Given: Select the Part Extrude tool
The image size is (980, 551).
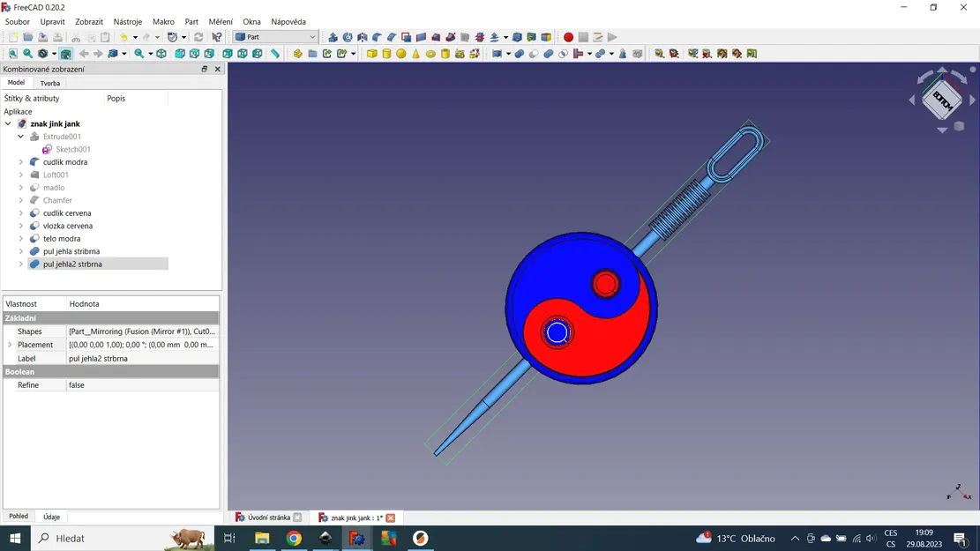Looking at the screenshot, I should point(333,37).
